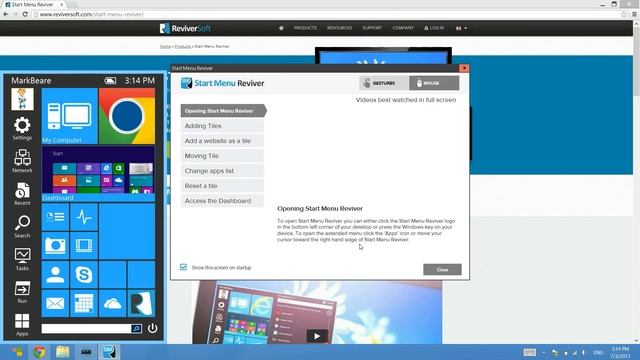Open the Support menu on website

point(372,28)
